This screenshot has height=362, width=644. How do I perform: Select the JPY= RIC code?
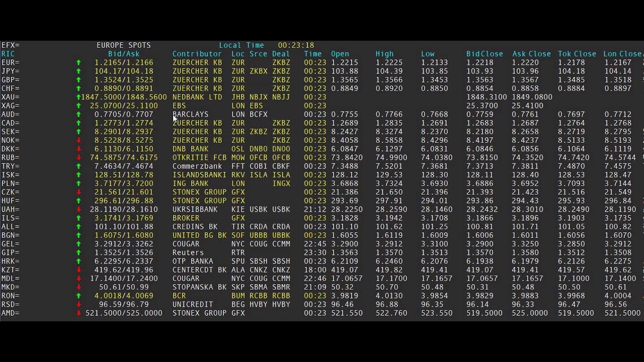[11, 71]
